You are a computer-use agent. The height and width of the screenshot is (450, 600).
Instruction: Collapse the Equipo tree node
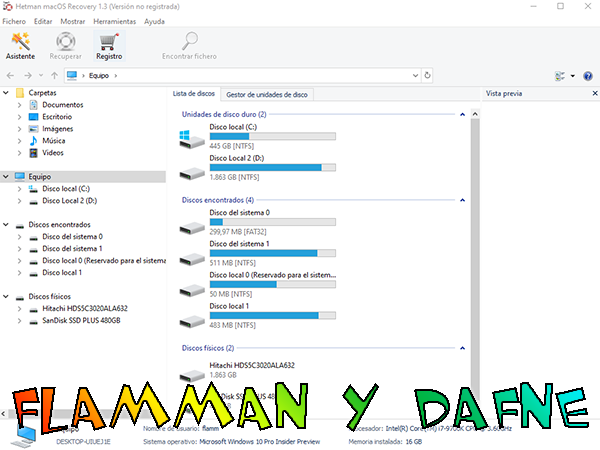[x=6, y=176]
